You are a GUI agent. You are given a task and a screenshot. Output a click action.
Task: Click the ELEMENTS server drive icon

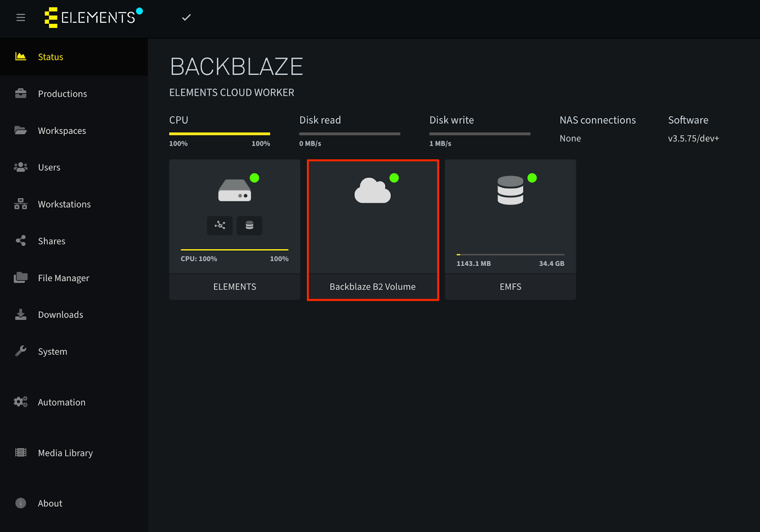pyautogui.click(x=235, y=190)
